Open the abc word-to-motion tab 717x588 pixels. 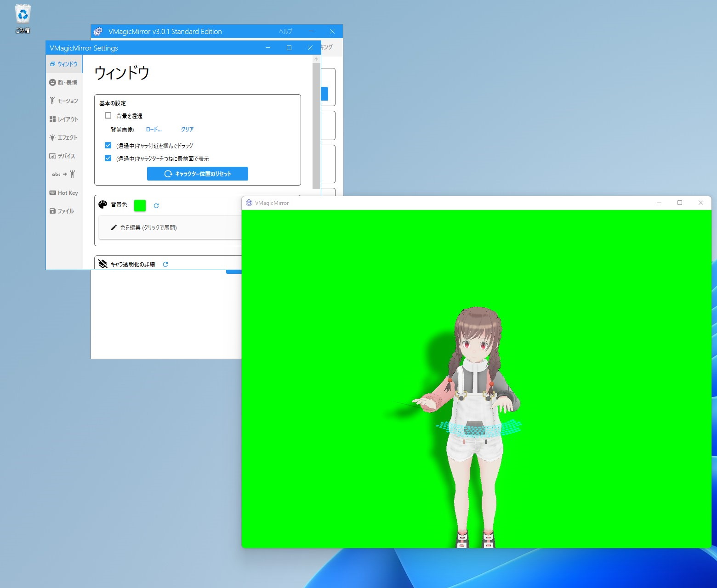[x=64, y=174]
